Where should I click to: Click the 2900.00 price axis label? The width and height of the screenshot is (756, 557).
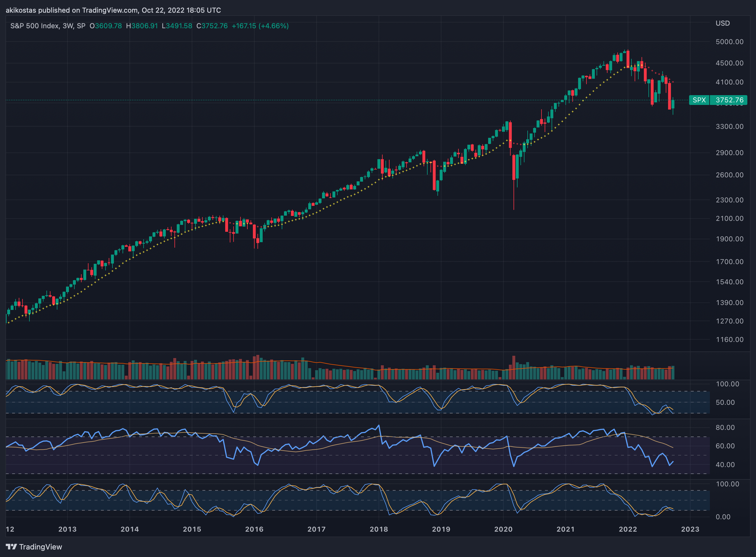point(729,153)
